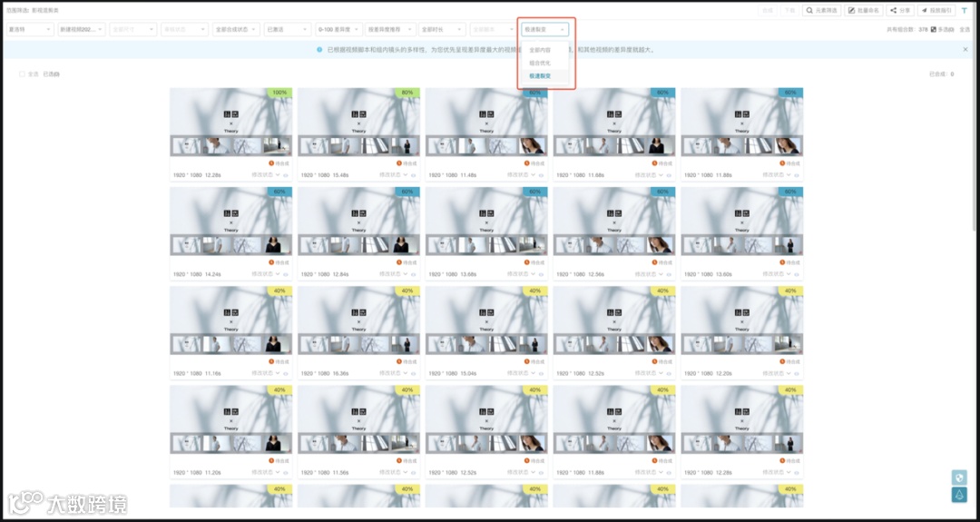
Task: Click the 多选(0) multi-select label
Action: 946,29
